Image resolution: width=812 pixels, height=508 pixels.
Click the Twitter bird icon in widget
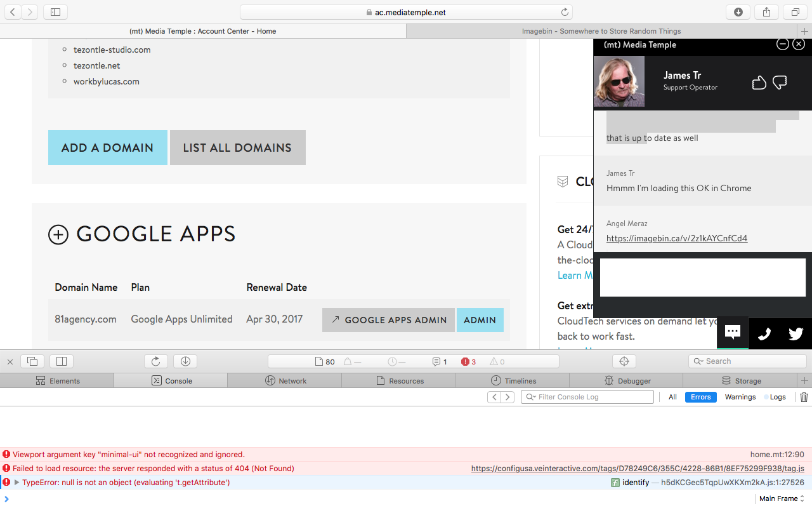796,333
